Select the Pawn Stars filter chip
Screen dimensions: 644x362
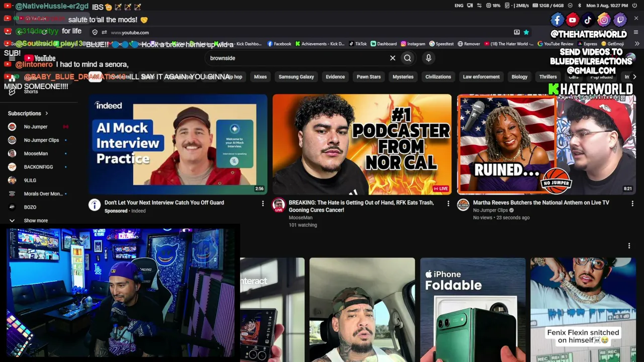(x=369, y=77)
